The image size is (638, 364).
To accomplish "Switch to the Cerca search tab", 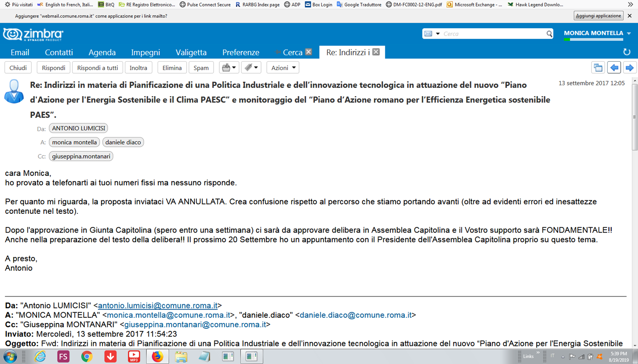I will [292, 52].
